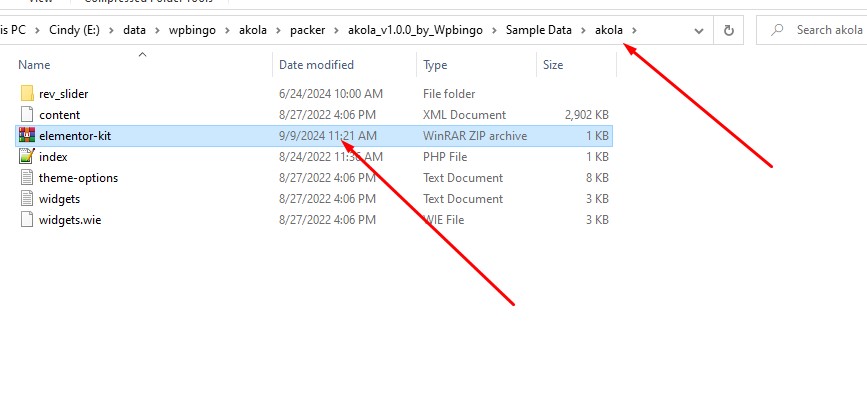
Task: Expand the chevron after akola in path
Action: coord(634,30)
